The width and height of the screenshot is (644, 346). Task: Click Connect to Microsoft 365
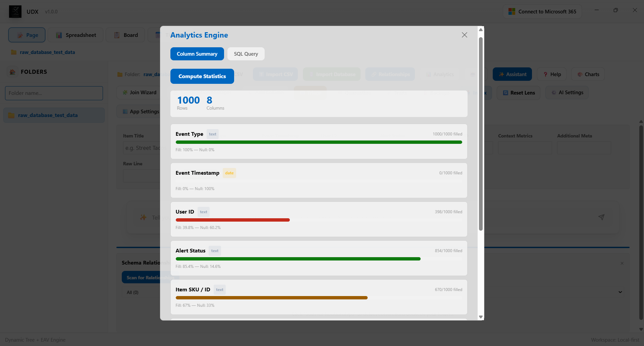[x=542, y=11]
